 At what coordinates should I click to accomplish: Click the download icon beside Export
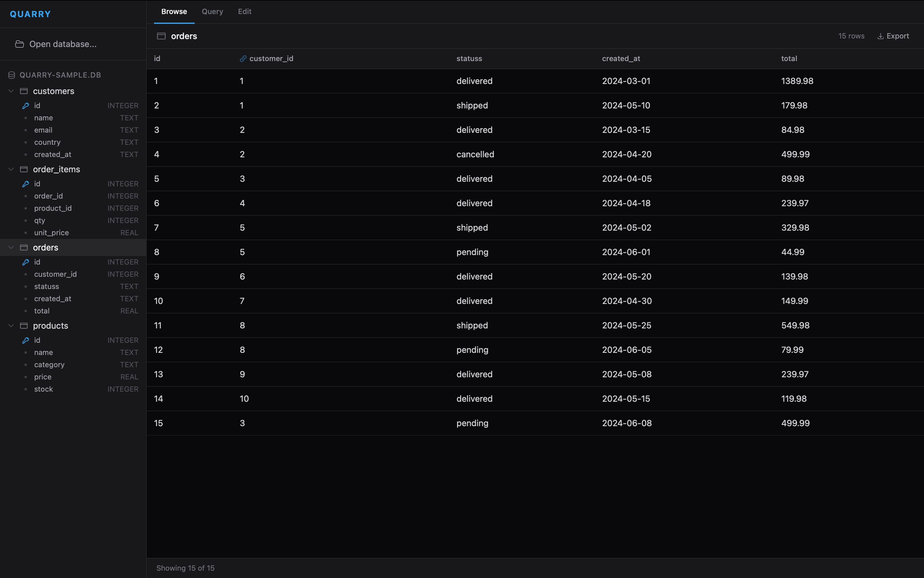[x=880, y=36]
